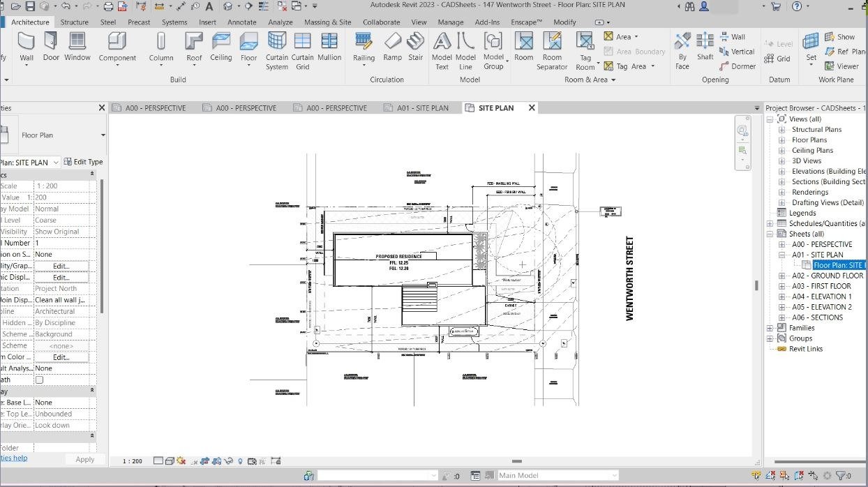Select the Roof tool

coord(194,49)
